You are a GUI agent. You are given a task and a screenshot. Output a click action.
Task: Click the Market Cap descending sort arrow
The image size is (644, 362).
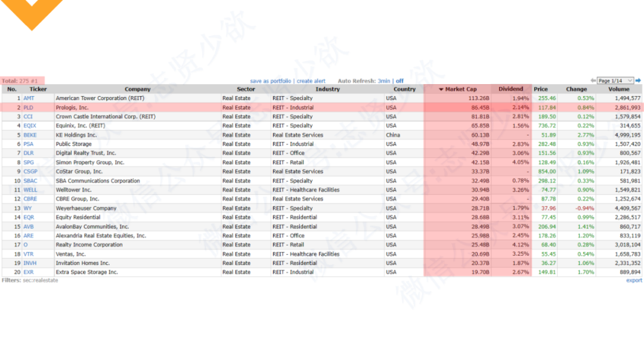pyautogui.click(x=441, y=89)
